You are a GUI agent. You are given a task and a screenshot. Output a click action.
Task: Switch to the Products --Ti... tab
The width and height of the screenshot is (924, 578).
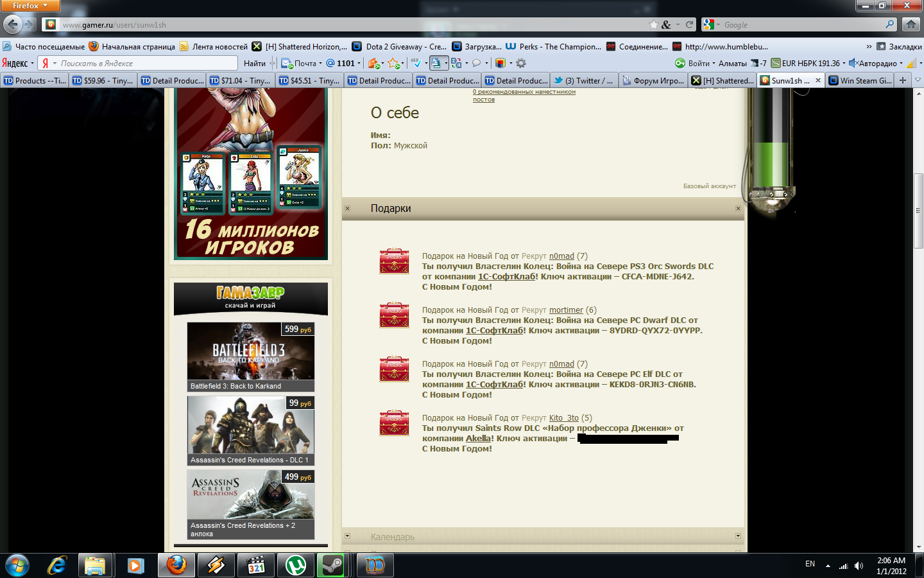point(35,80)
